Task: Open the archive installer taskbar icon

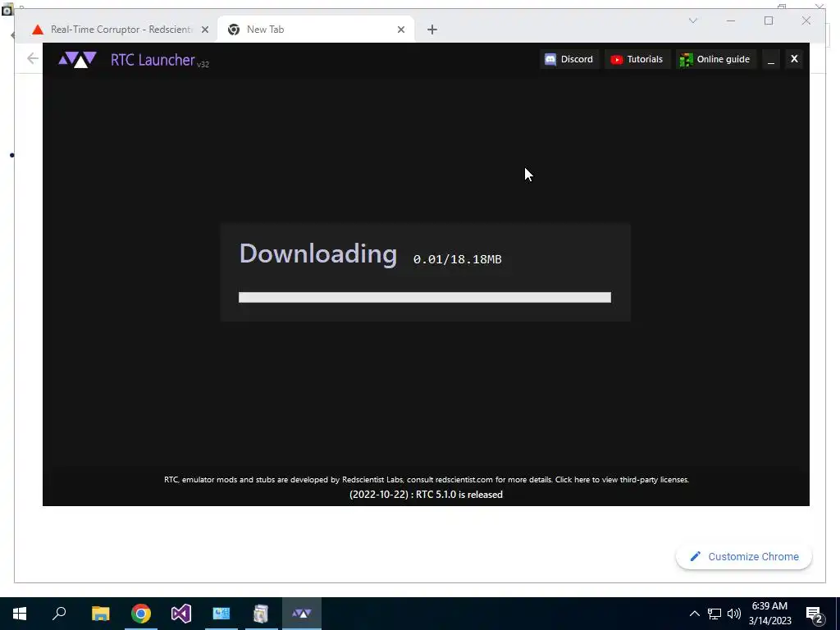Action: 261,614
